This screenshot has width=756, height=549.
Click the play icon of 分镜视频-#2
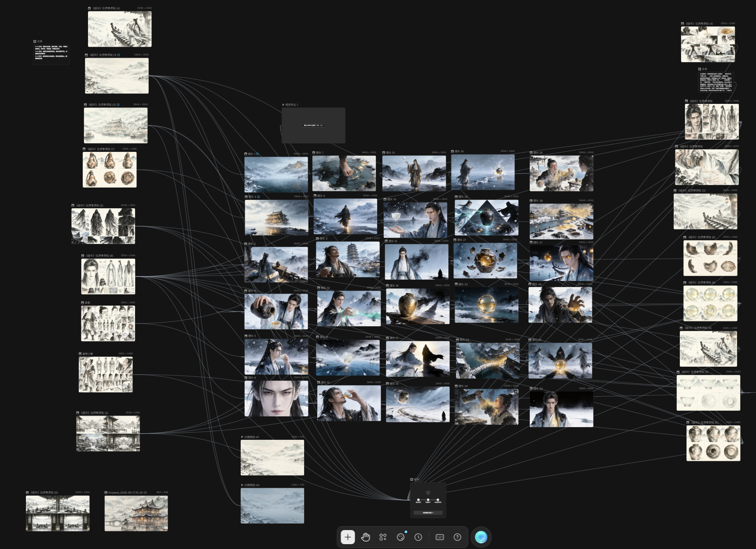click(242, 485)
